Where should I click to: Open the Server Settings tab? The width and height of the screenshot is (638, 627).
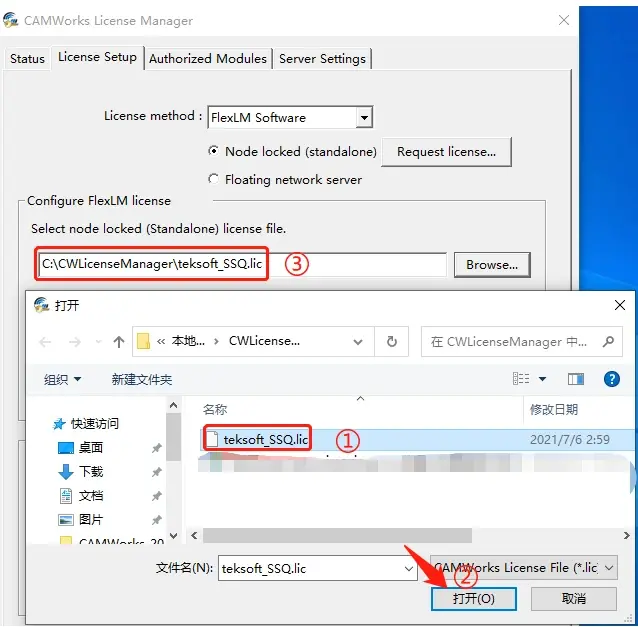[322, 59]
